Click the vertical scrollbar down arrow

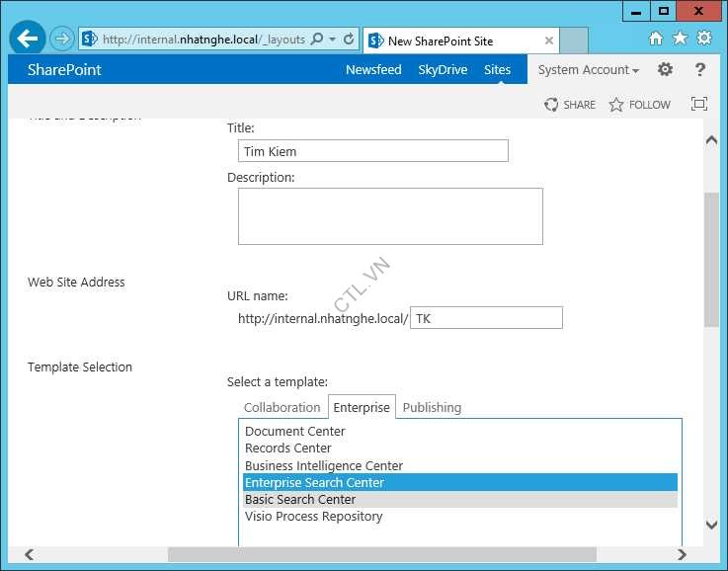pos(711,525)
